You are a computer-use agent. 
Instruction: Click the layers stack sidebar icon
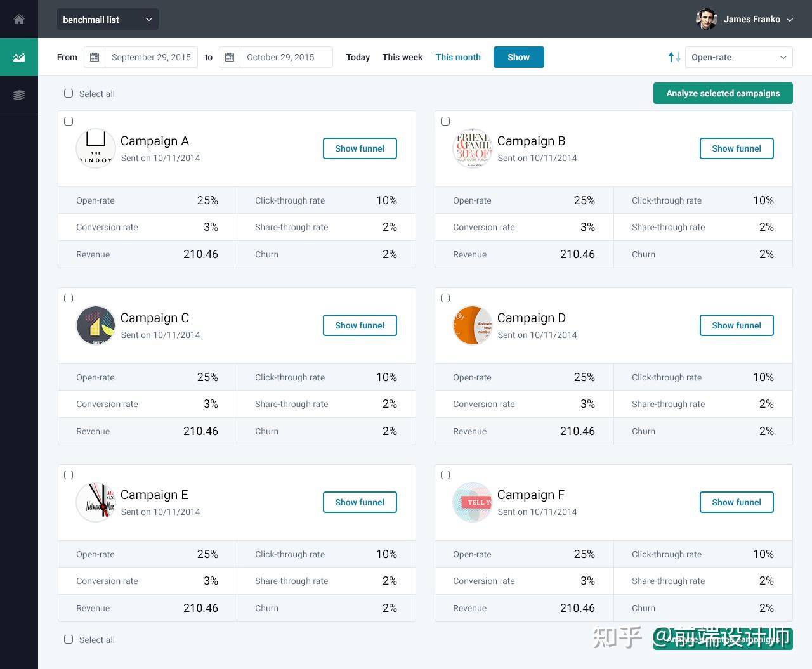pos(19,95)
